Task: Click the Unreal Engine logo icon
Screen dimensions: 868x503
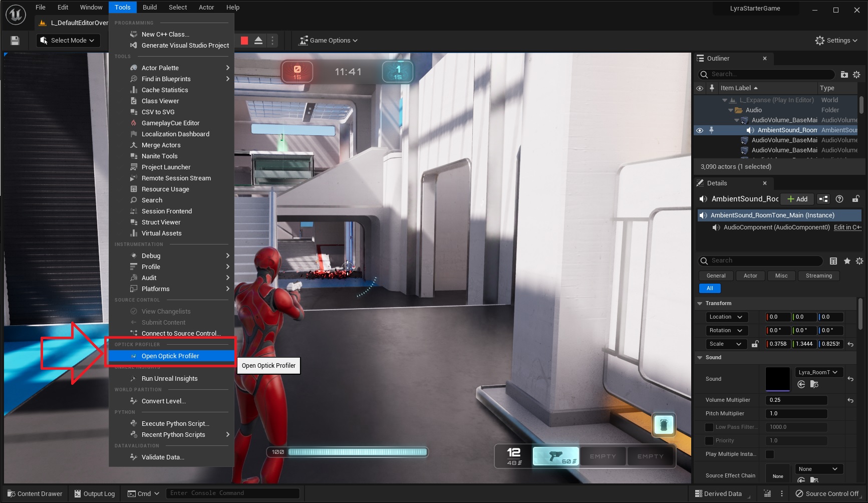Action: pyautogui.click(x=16, y=15)
